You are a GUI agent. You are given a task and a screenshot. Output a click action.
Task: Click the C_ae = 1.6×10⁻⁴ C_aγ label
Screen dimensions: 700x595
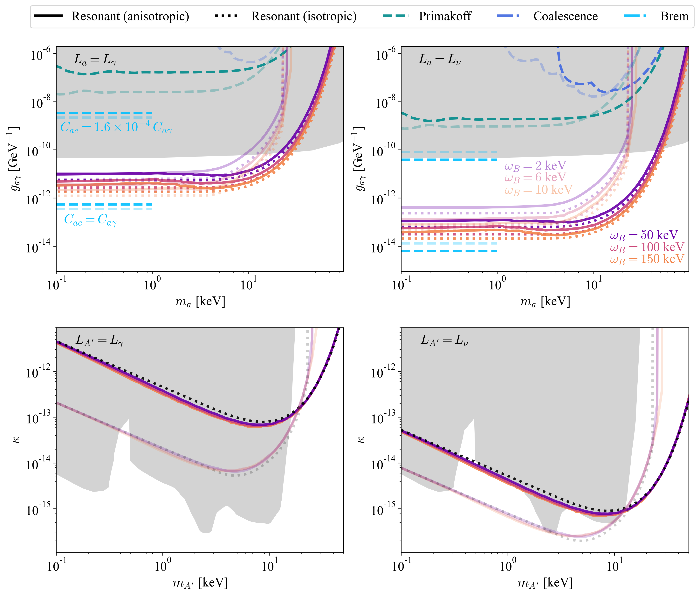click(x=116, y=128)
